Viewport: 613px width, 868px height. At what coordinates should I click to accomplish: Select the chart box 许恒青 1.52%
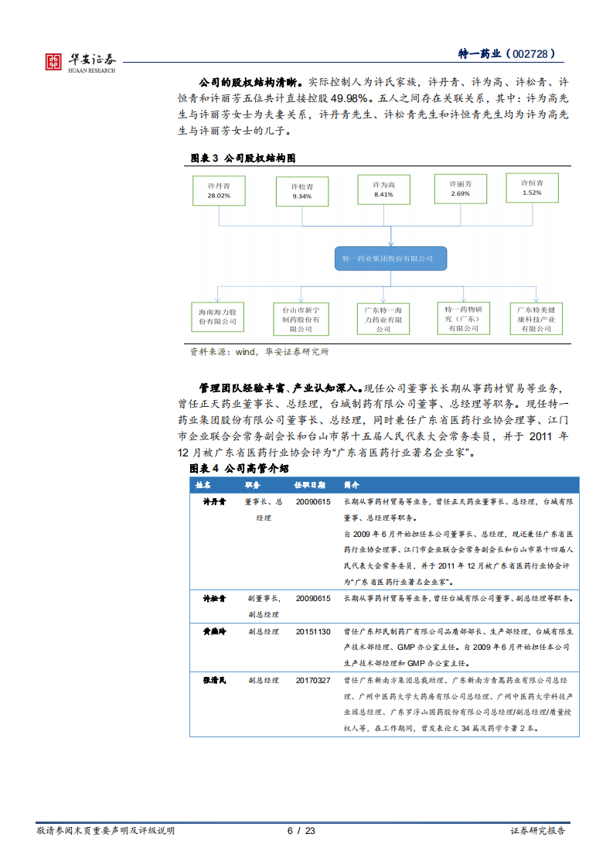pos(532,188)
